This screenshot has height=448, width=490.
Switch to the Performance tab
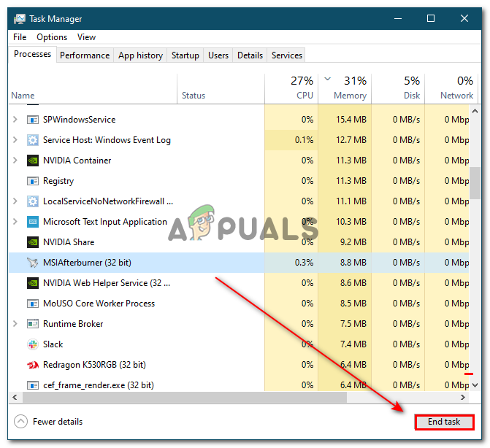(85, 55)
